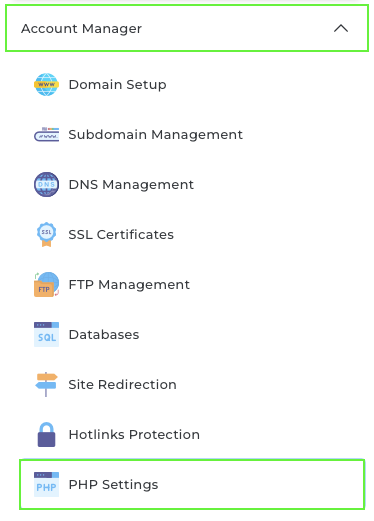Click the Databases SQL icon
Viewport: 374px width, 521px height.
(x=46, y=334)
